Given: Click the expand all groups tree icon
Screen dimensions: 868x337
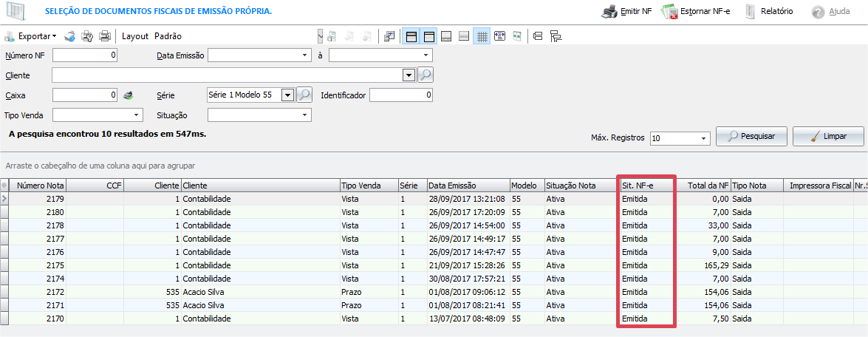Looking at the screenshot, I should pos(556,36).
